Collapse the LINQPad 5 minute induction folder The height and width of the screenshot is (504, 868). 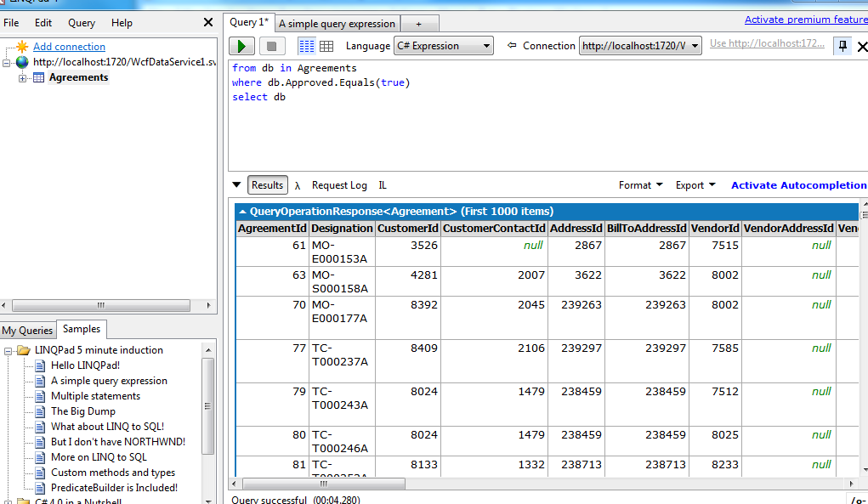tap(9, 351)
